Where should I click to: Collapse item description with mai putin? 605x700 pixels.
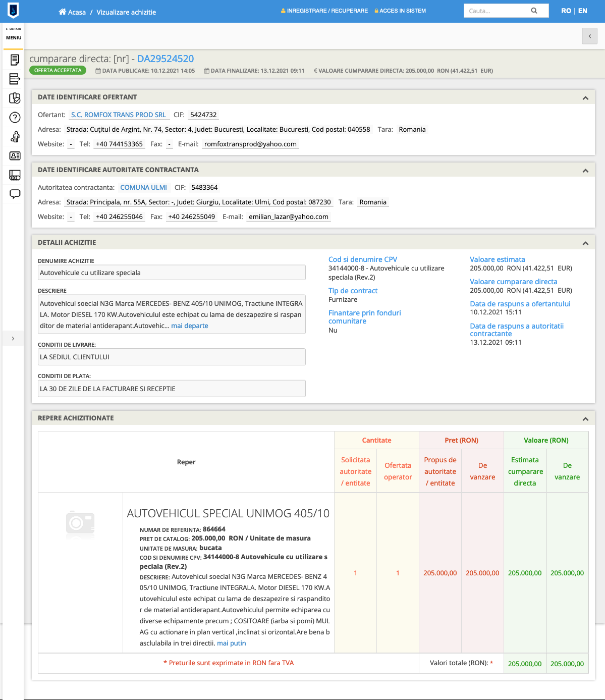pos(232,643)
